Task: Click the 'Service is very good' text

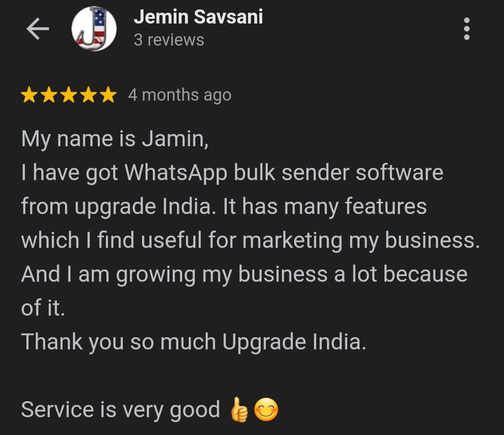Action: pyautogui.click(x=120, y=410)
